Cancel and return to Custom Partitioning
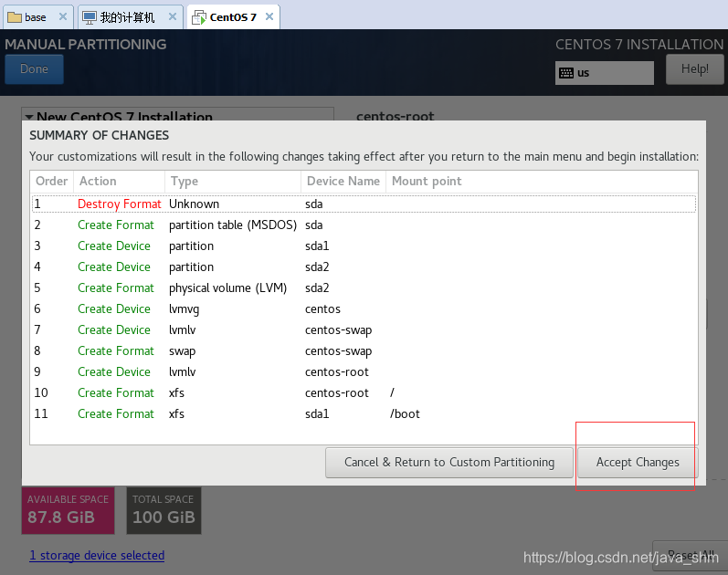This screenshot has height=575, width=728. [449, 462]
